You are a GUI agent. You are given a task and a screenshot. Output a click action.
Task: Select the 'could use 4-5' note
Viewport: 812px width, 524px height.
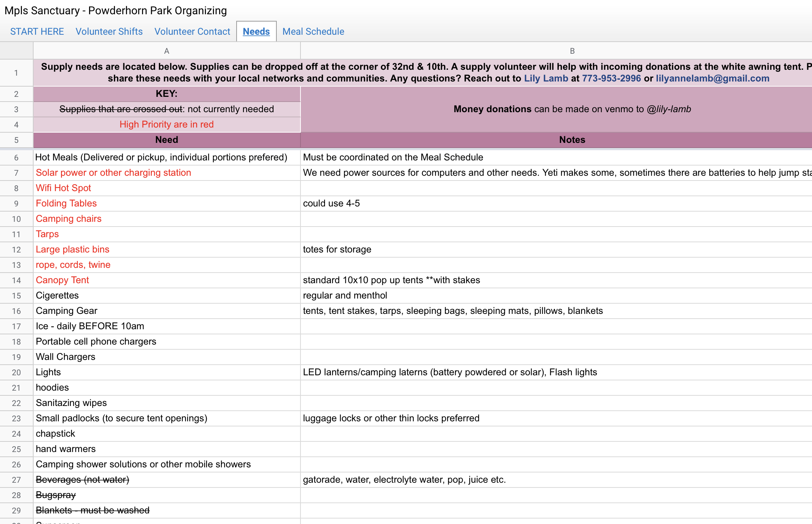pyautogui.click(x=556, y=204)
